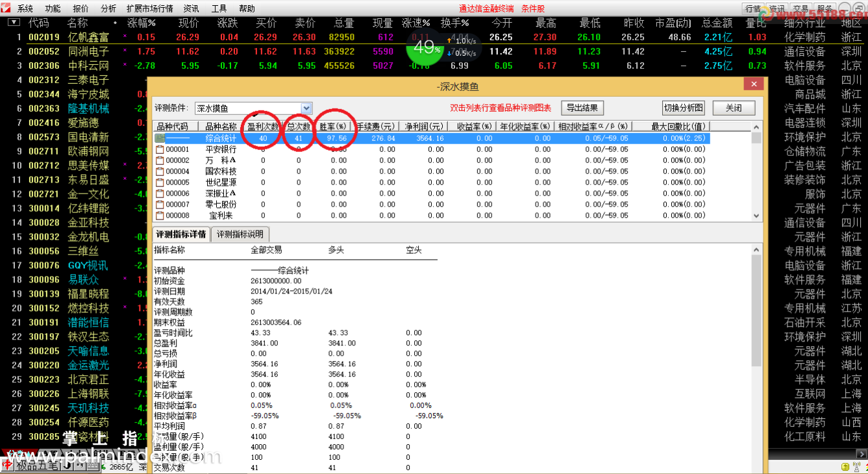Screen dimensions: 868x474
Task: Click the 平安银行 name cell
Action: pyautogui.click(x=221, y=149)
